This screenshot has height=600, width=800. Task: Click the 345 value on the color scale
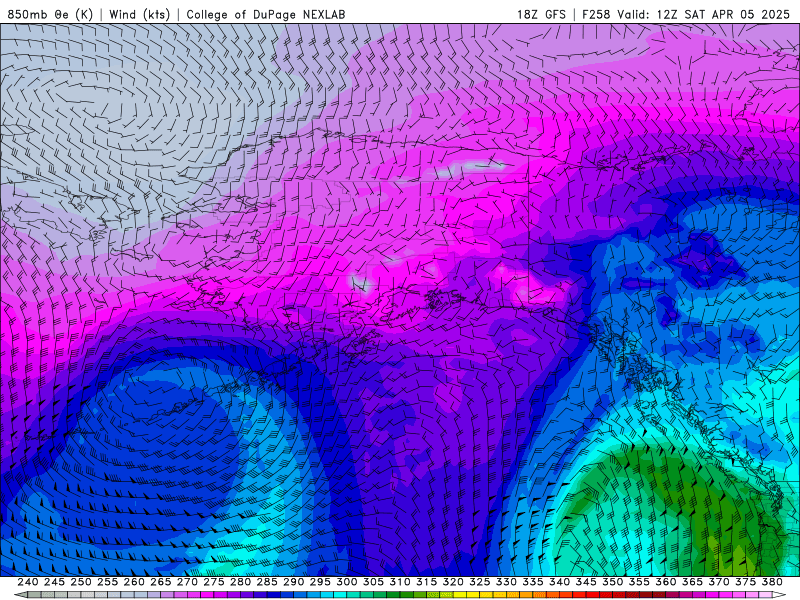point(586,582)
